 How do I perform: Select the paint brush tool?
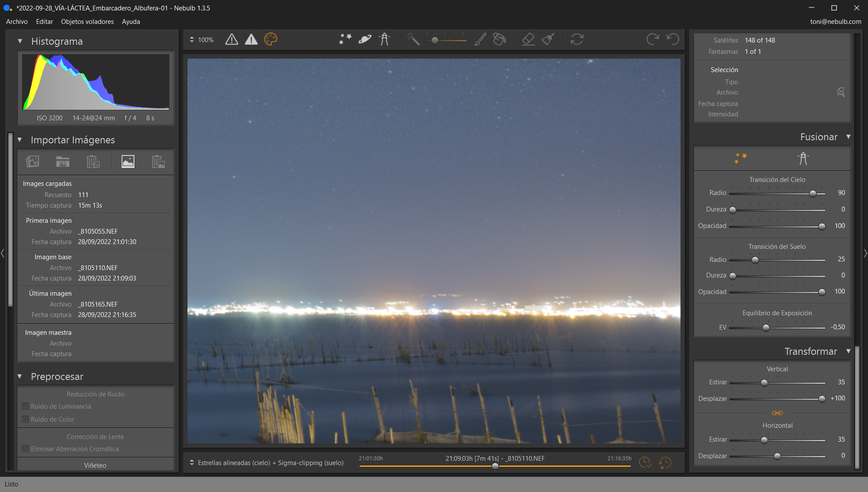pos(480,40)
